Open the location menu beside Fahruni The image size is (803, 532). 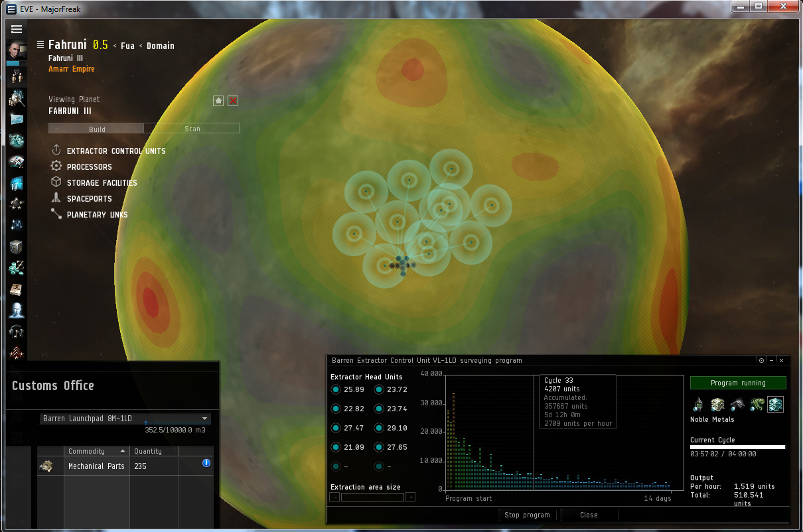(40, 45)
